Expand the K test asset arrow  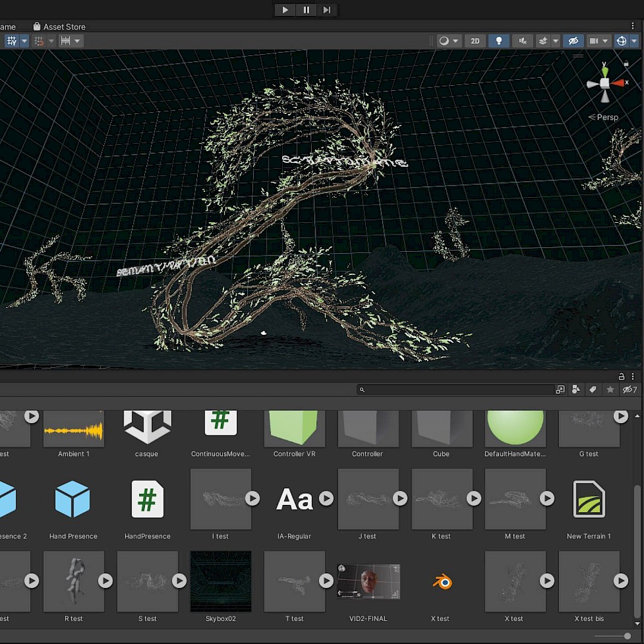coord(473,498)
